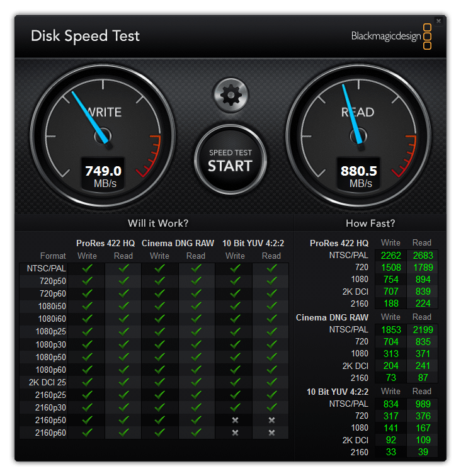The height and width of the screenshot is (476, 461).
Task: Click ProRes 1080 read value 894
Action: click(x=423, y=280)
